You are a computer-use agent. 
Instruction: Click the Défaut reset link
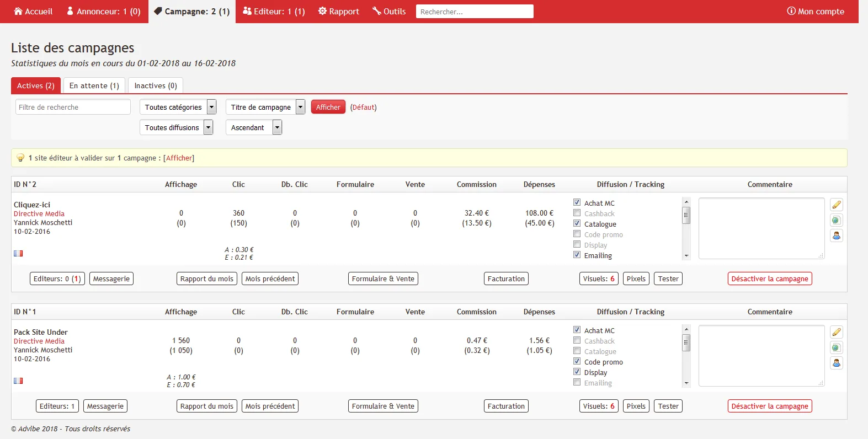[364, 108]
